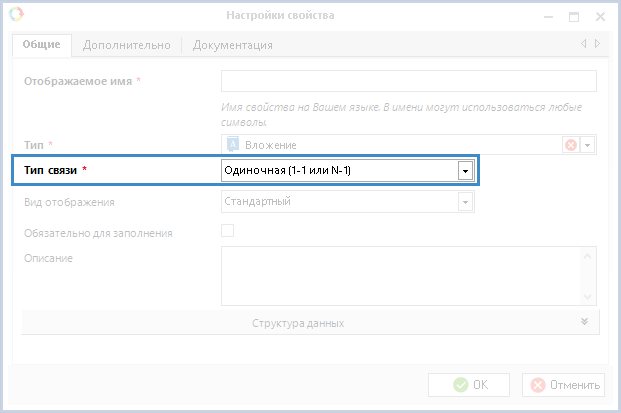This screenshot has height=413, width=621.
Task: Toggle the Обязательно для заполнения checkbox
Action: tap(227, 232)
